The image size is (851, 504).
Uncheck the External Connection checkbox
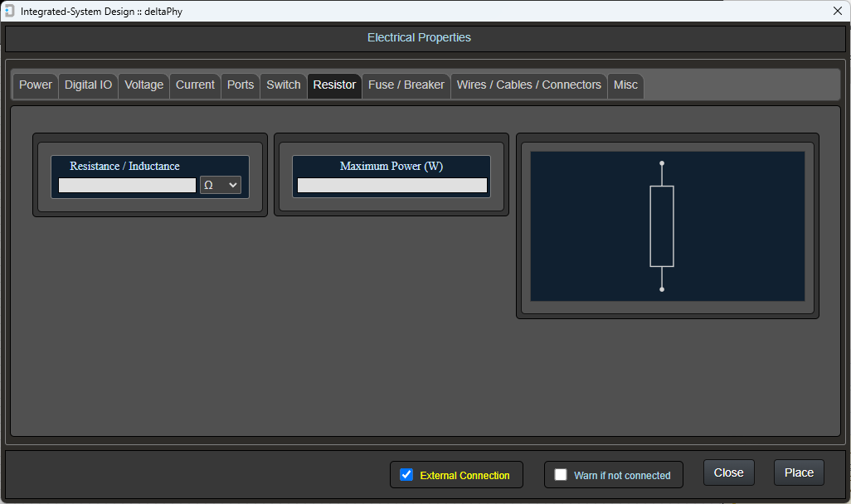[406, 475]
